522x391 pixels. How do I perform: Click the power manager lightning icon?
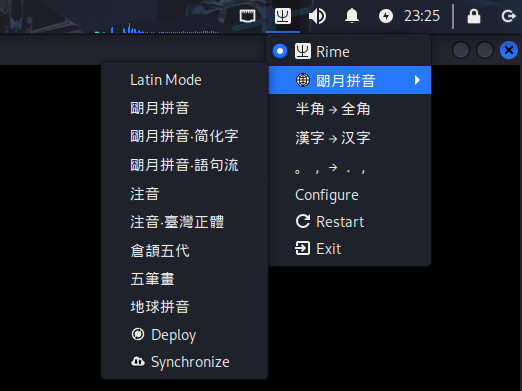pyautogui.click(x=386, y=16)
